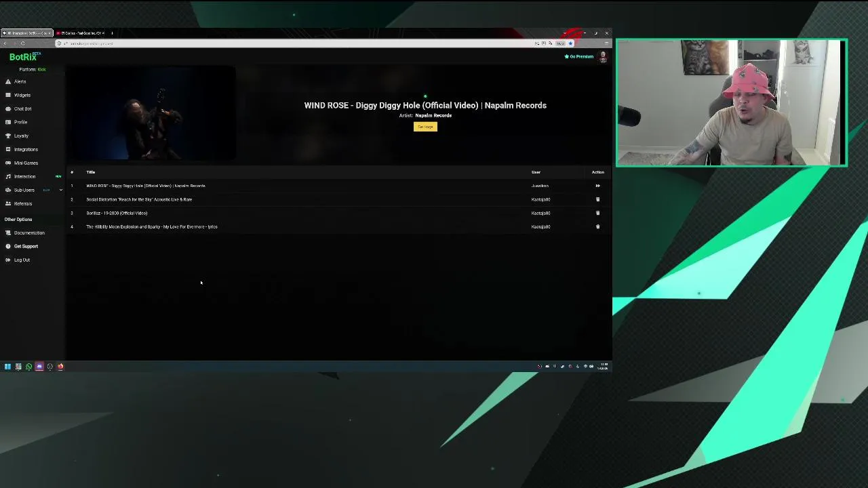868x488 pixels.
Task: Select row 'Gorillaz - 19-2000 (Official Video)'
Action: [338, 213]
